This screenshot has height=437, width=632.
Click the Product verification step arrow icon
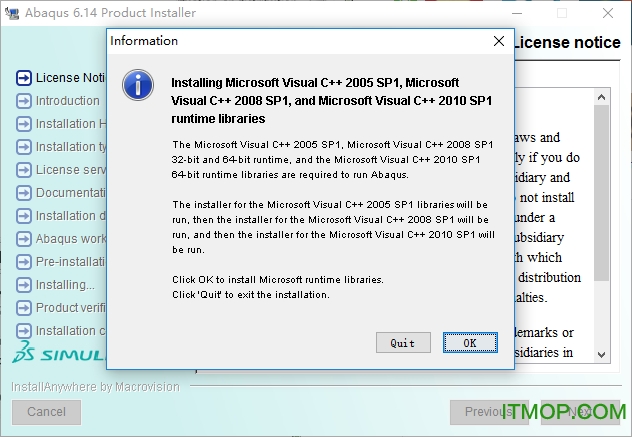[24, 308]
